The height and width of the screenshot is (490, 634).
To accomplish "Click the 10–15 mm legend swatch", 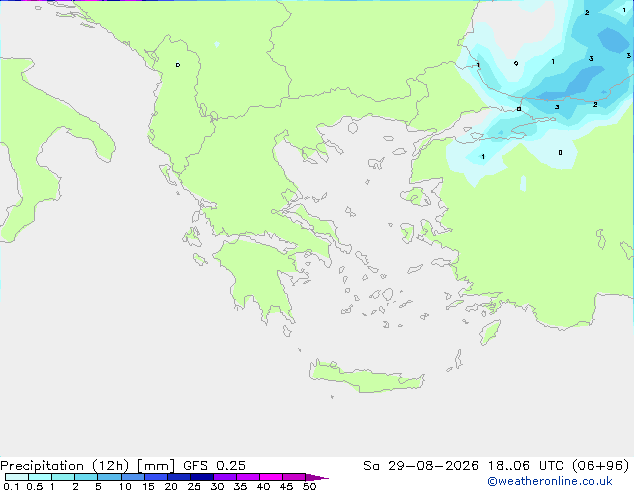I will tap(132, 477).
